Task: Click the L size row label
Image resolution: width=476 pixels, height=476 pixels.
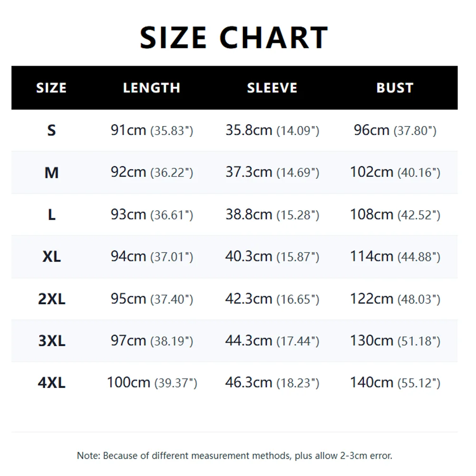Action: pos(52,215)
